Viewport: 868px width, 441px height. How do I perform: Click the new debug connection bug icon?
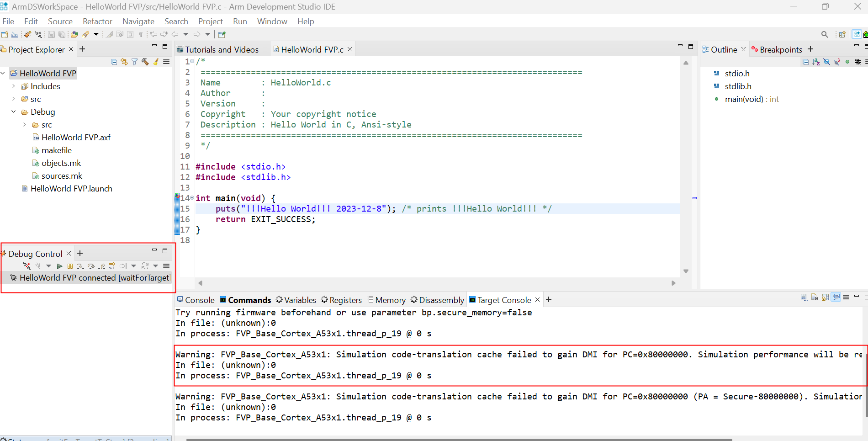coord(27,35)
